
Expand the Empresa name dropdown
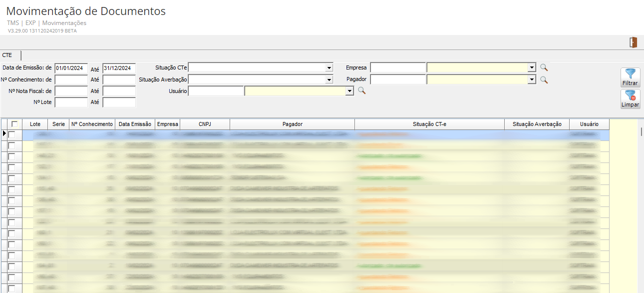[532, 68]
